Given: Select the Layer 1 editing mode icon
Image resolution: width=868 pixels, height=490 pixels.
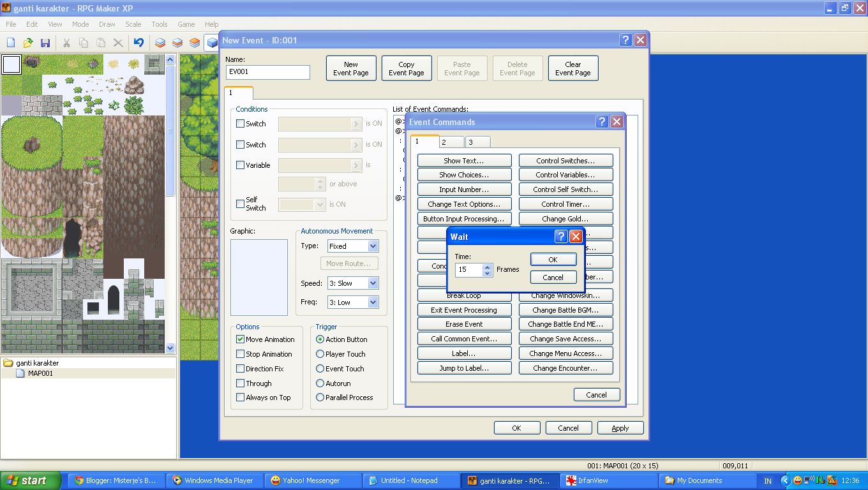Looking at the screenshot, I should pos(159,43).
